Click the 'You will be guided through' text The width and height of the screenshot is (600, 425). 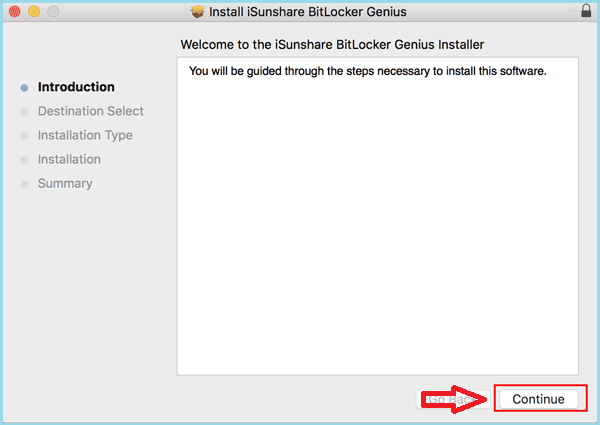[x=367, y=71]
